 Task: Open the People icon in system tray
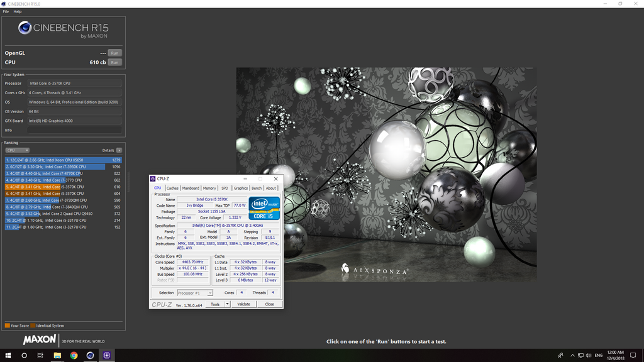560,356
